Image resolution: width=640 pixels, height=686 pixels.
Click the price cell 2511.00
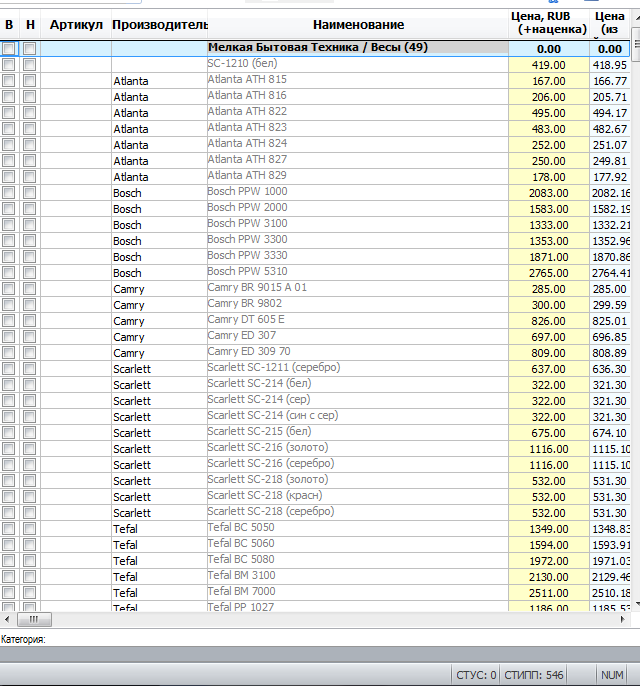pyautogui.click(x=549, y=592)
